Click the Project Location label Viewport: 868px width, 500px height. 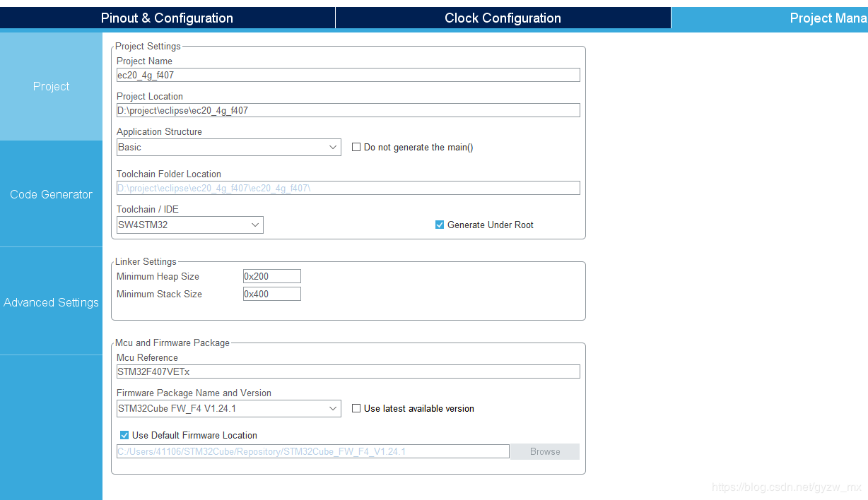[x=150, y=96]
